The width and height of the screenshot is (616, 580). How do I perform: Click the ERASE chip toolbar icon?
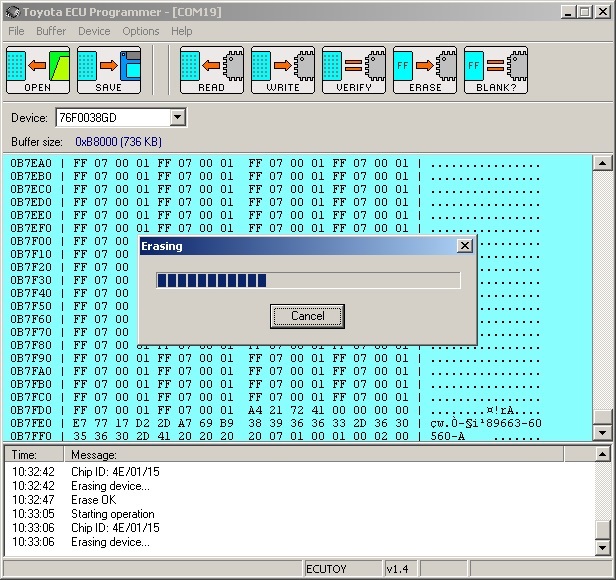point(424,70)
